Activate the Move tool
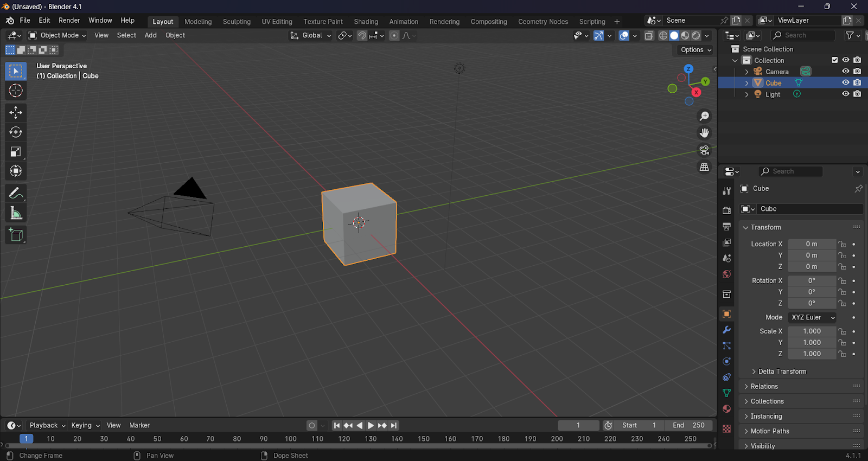The image size is (868, 461). pyautogui.click(x=16, y=113)
